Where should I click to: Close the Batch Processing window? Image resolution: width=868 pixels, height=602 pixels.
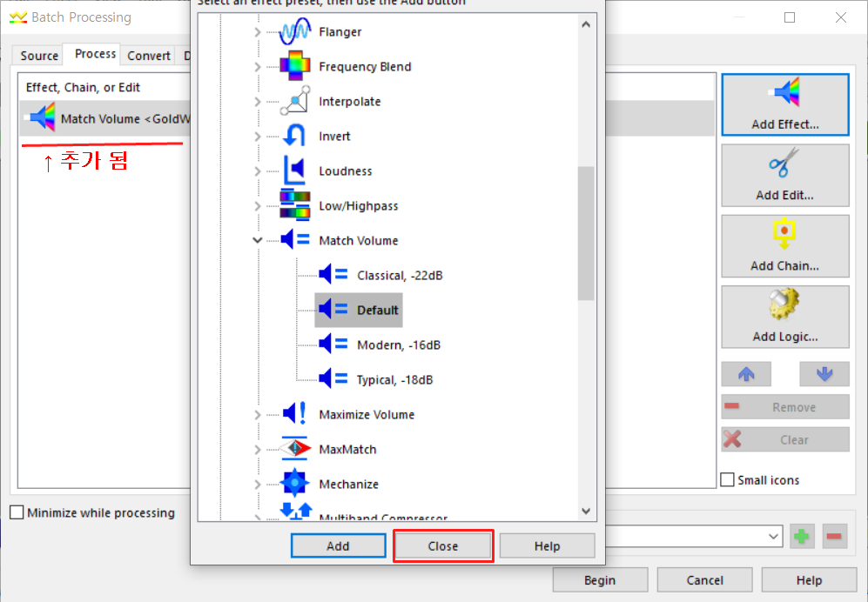pyautogui.click(x=841, y=17)
